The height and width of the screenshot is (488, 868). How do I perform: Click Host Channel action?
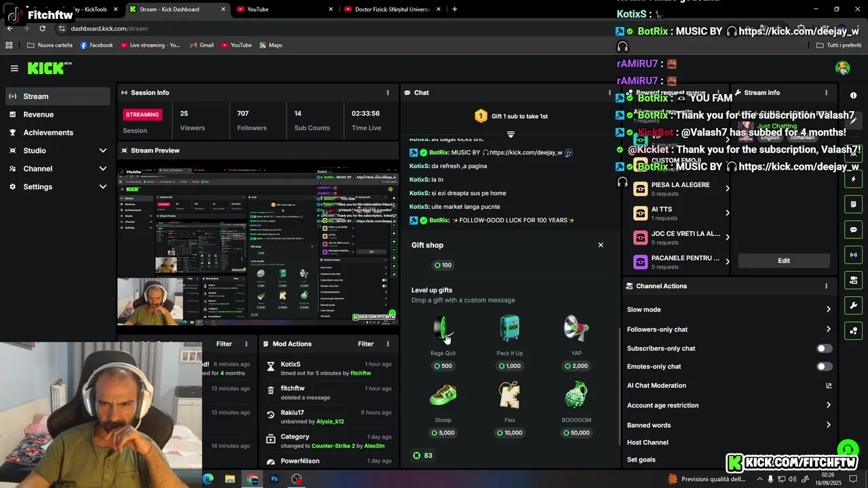pyautogui.click(x=648, y=443)
